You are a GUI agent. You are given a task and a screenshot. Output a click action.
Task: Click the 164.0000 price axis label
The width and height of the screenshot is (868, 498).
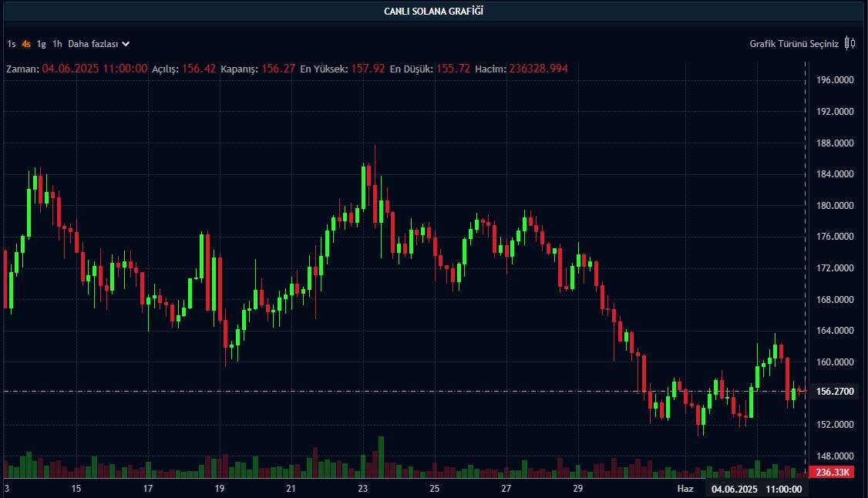tap(835, 331)
